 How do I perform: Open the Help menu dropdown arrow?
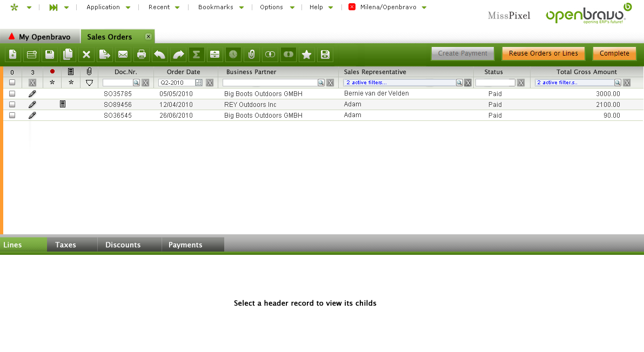click(x=331, y=8)
